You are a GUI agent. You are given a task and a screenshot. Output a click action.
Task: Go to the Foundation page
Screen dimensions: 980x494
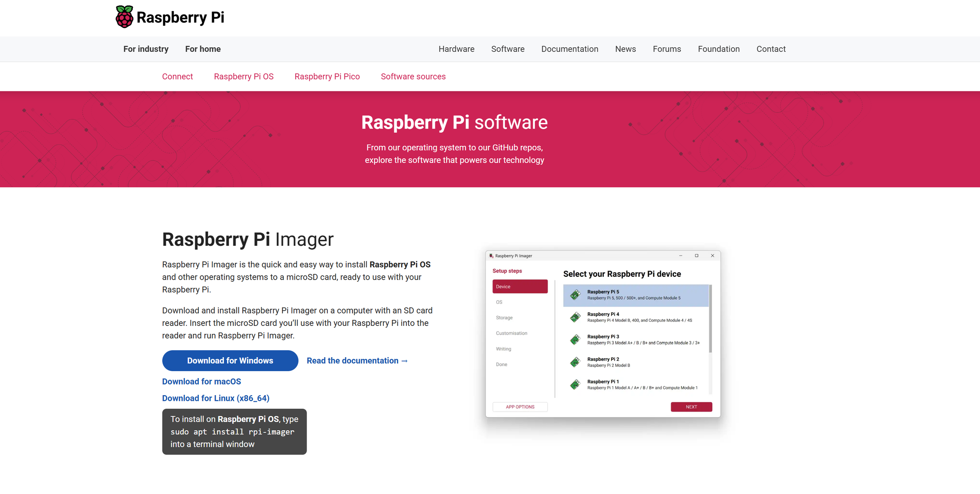719,49
